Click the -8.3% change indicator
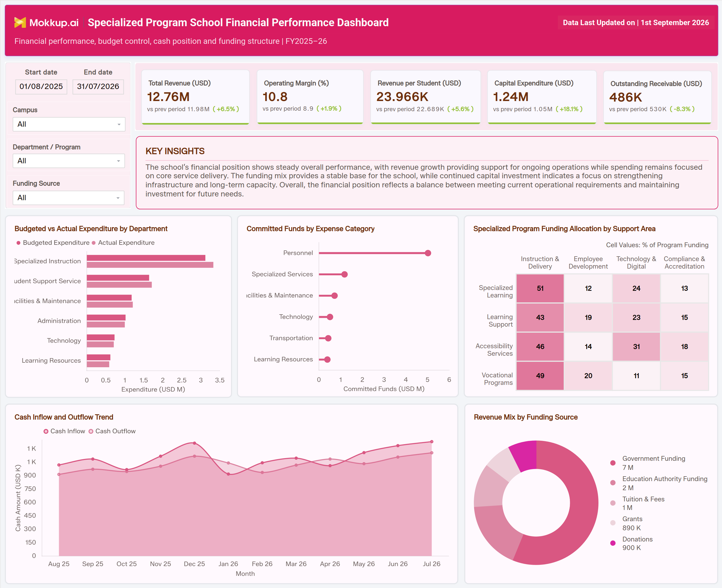Image resolution: width=722 pixels, height=588 pixels. pyautogui.click(x=682, y=109)
